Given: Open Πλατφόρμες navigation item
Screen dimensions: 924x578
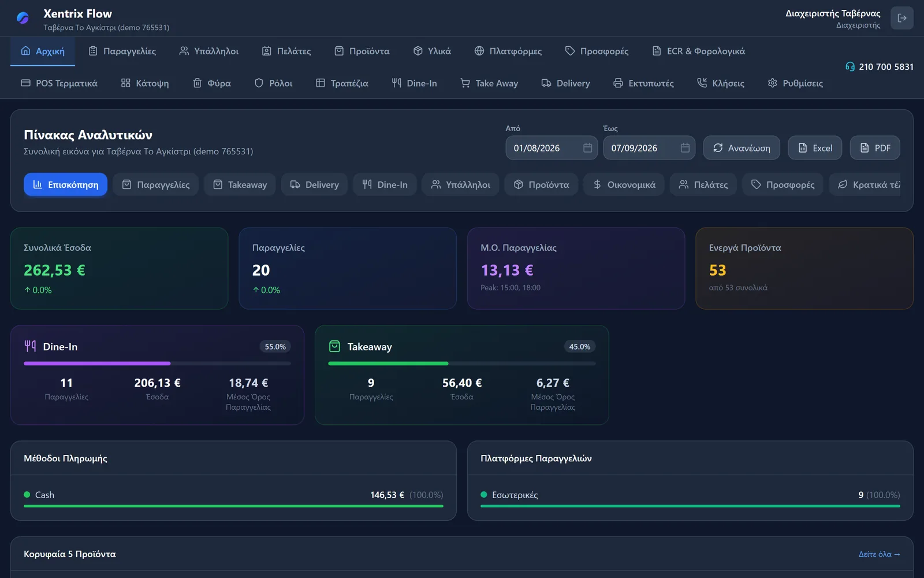Looking at the screenshot, I should tap(508, 51).
